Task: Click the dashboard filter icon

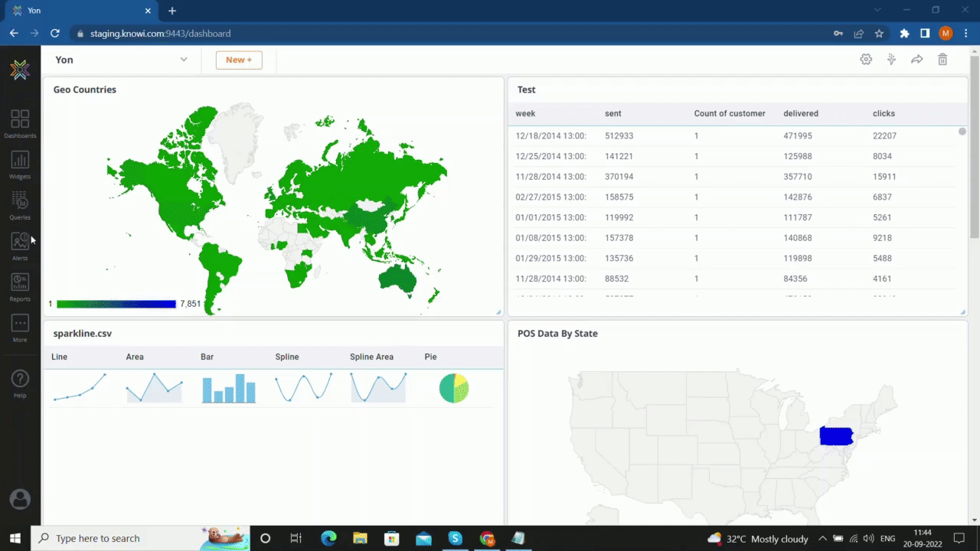Action: pyautogui.click(x=891, y=60)
